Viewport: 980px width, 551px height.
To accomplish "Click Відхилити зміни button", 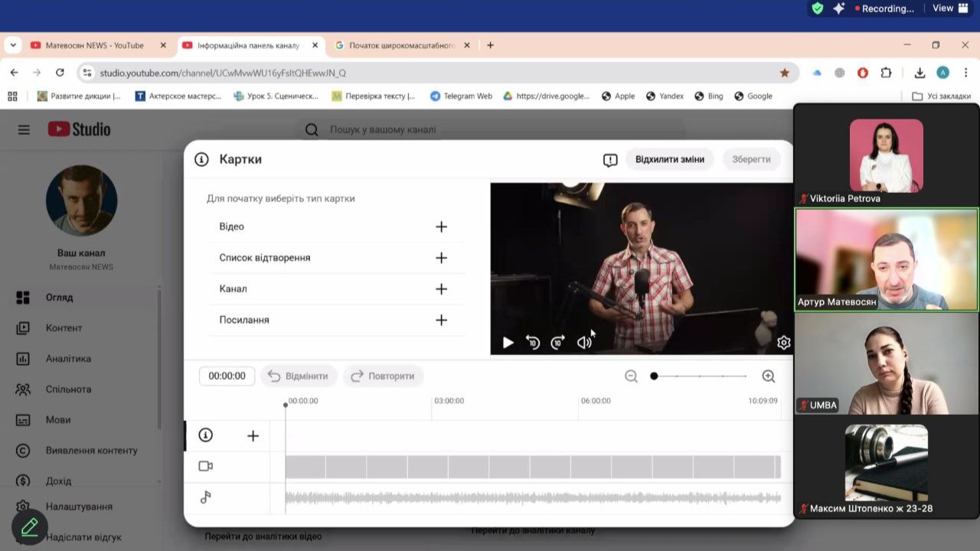I will [669, 159].
